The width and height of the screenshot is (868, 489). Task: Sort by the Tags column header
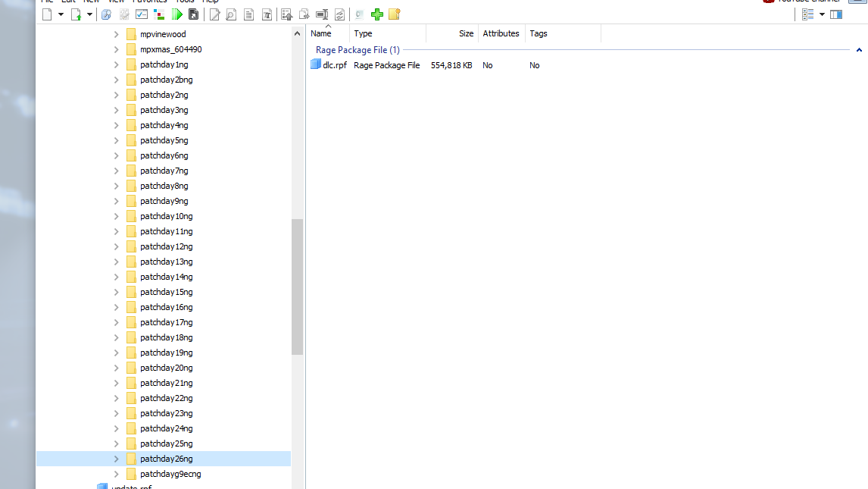coord(539,34)
